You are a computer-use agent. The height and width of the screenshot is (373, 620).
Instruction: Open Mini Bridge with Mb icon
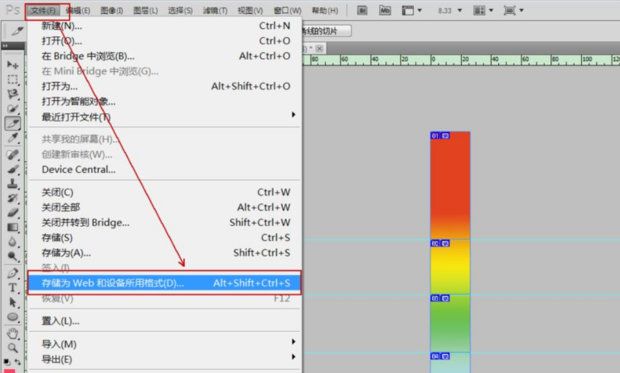pos(385,10)
